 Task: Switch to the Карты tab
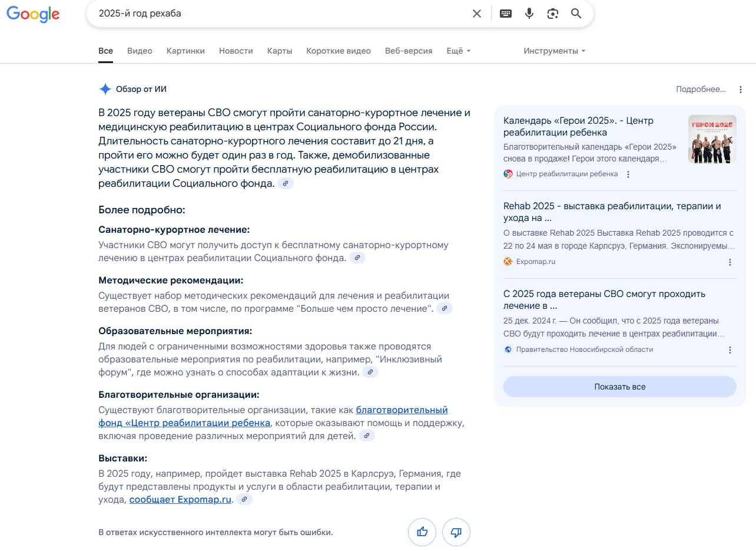tap(280, 51)
